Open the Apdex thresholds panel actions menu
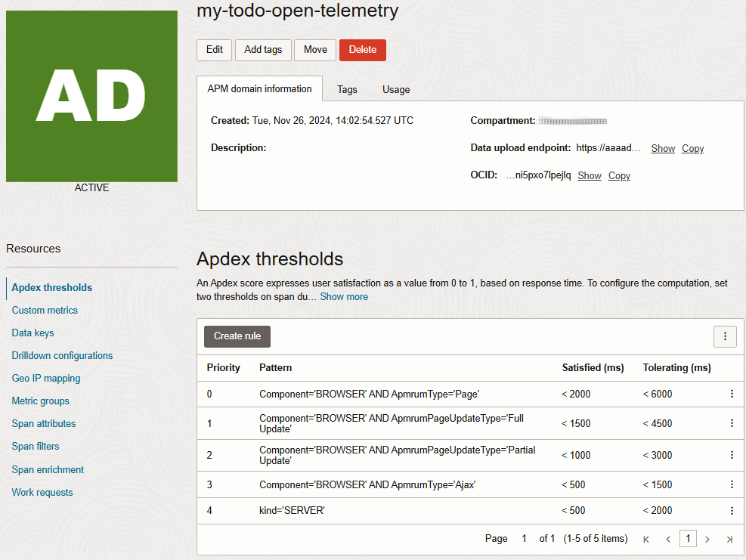746x560 pixels. pyautogui.click(x=725, y=336)
